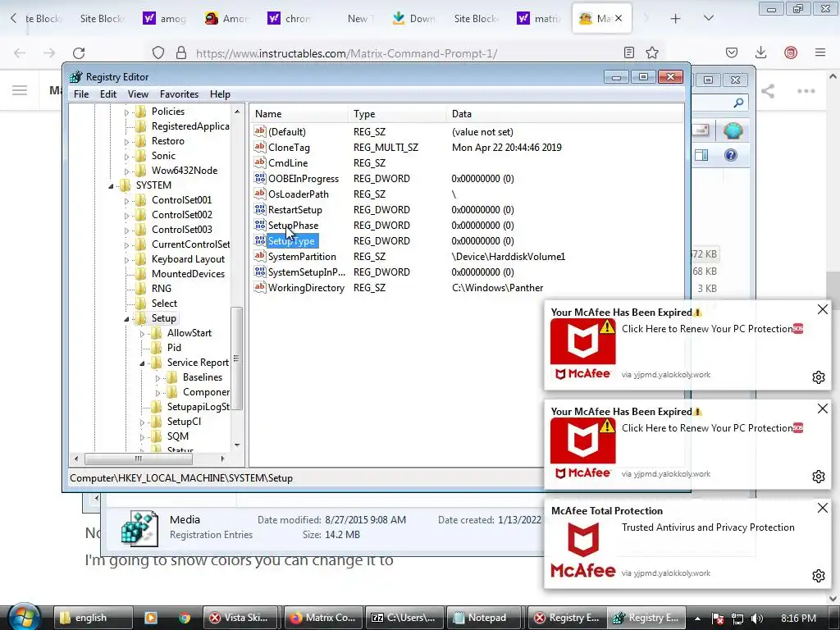840x630 pixels.
Task: Click the Instructables share icon
Action: click(768, 91)
